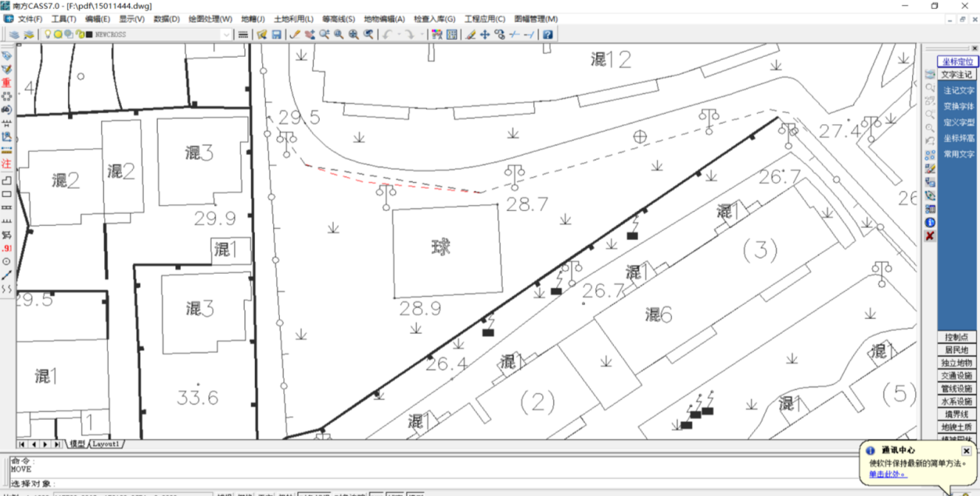The width and height of the screenshot is (980, 496).
Task: Open the redo dropdown arrow
Action: pos(422,35)
